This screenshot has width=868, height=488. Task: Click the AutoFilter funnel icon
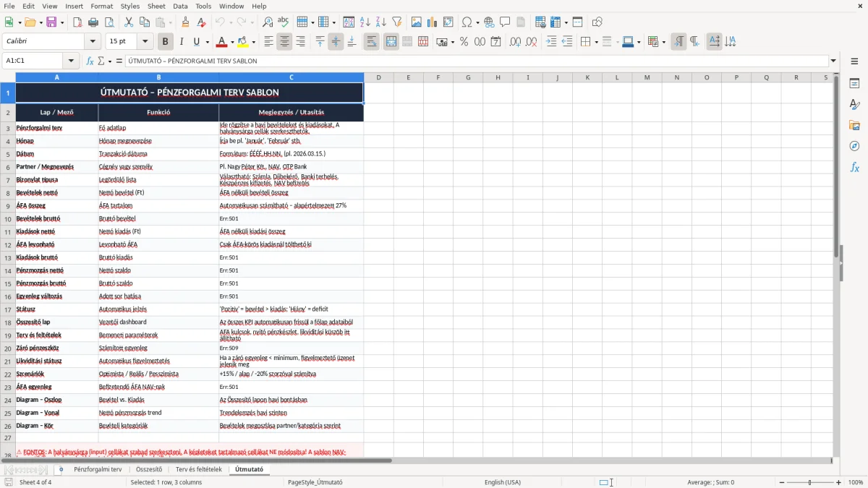pos(397,22)
